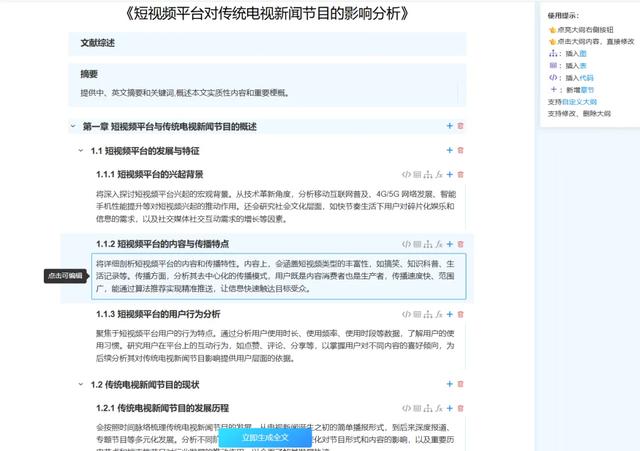640x451 pixels.
Task: Click heading 1.1.1 短视频平台的兴起背景
Action: [x=149, y=175]
